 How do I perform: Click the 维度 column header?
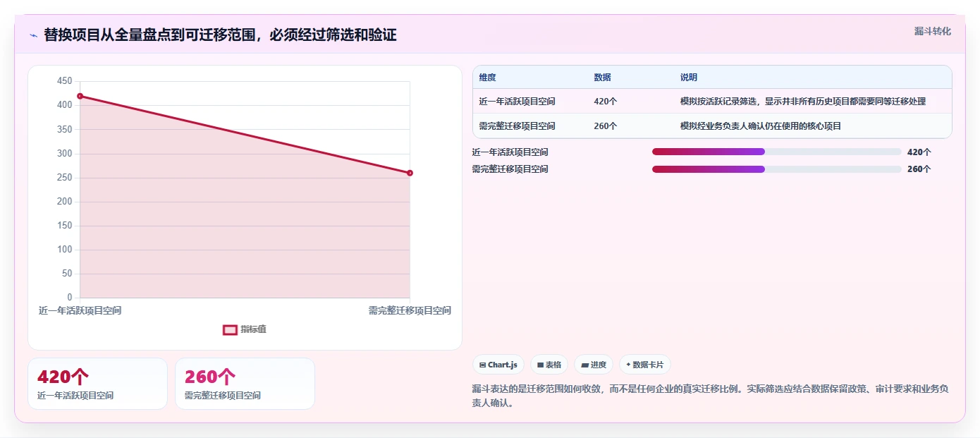[x=488, y=78]
